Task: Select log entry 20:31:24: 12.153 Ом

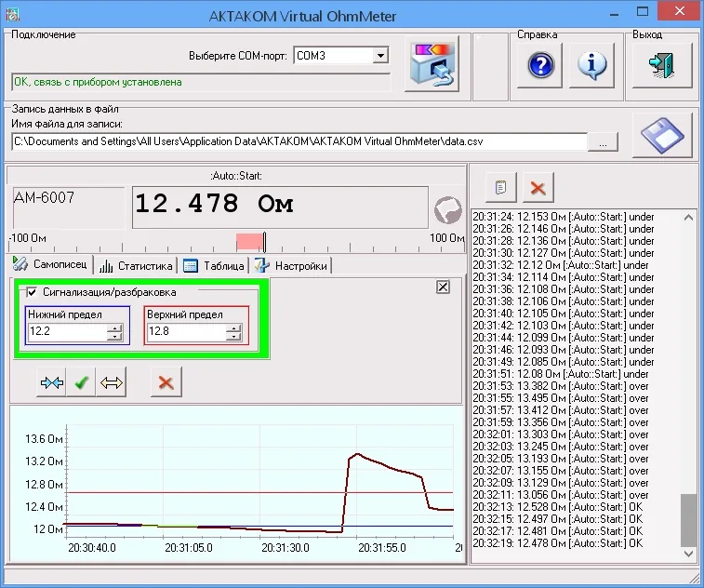Action: (563, 217)
